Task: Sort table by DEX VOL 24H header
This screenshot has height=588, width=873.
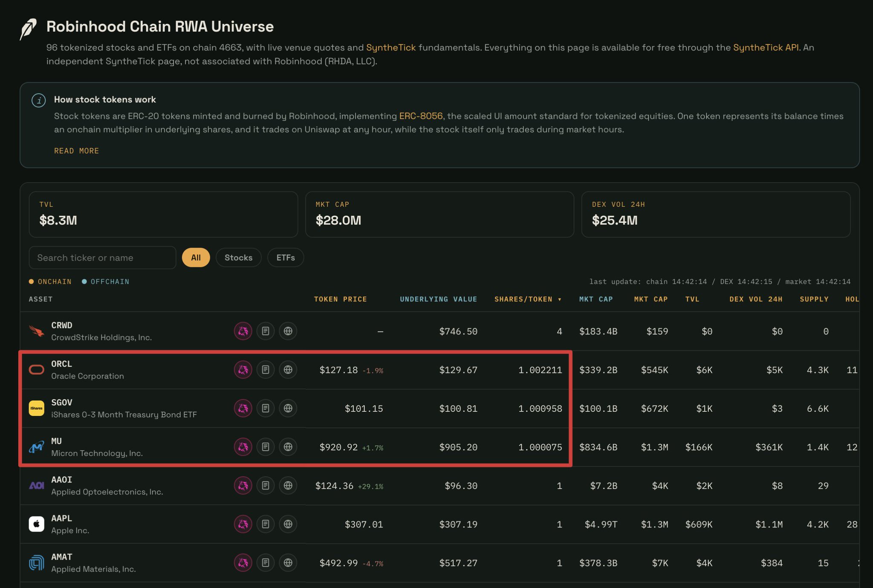Action: [755, 299]
